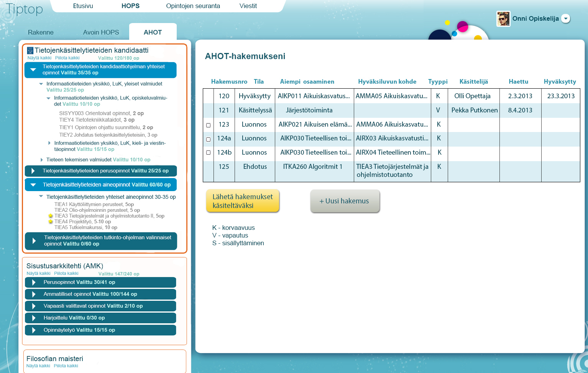Switch to the Rakenne subtab
Viewport: 588px width, 373px height.
coord(41,32)
